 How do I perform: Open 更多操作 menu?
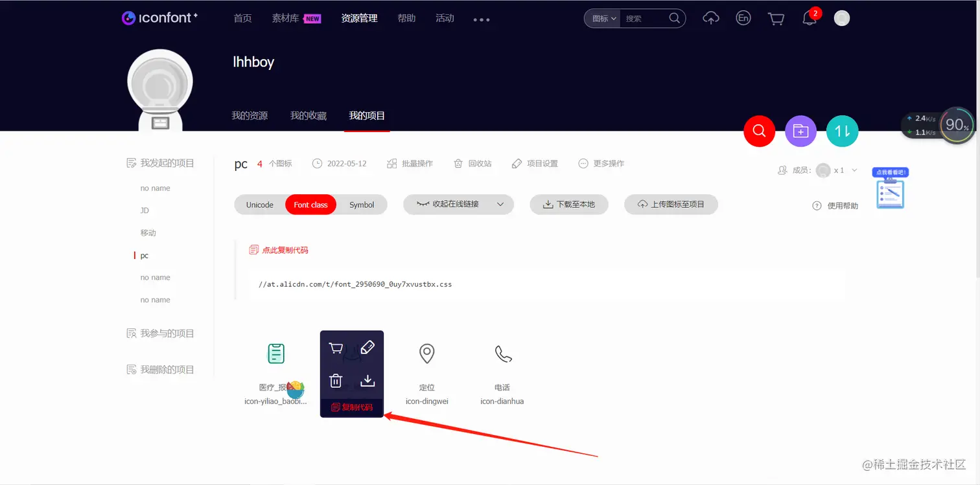pyautogui.click(x=601, y=164)
